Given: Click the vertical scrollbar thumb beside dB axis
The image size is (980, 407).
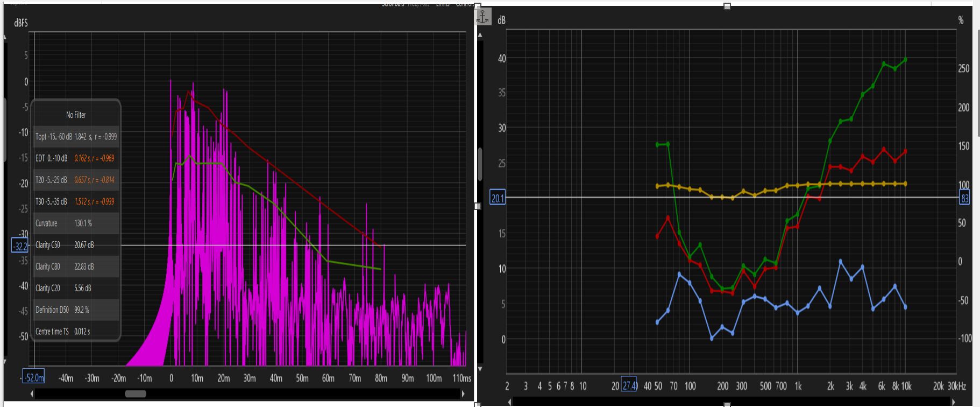Looking at the screenshot, I should (480, 164).
